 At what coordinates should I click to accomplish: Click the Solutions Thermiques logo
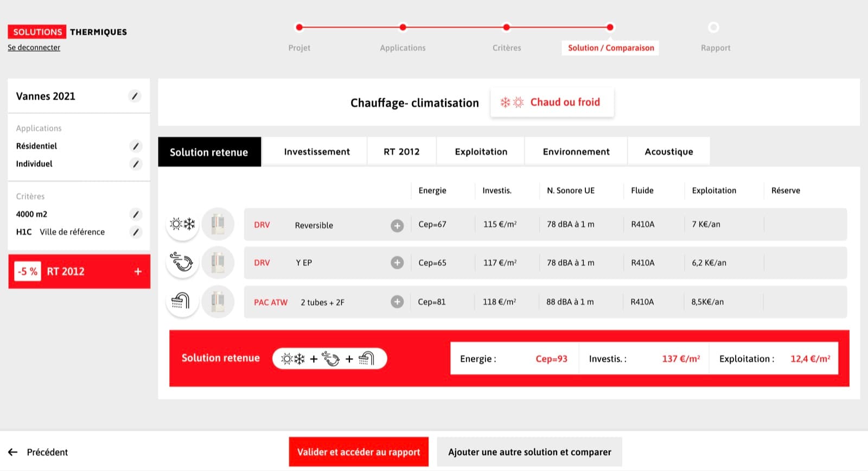[x=67, y=32]
